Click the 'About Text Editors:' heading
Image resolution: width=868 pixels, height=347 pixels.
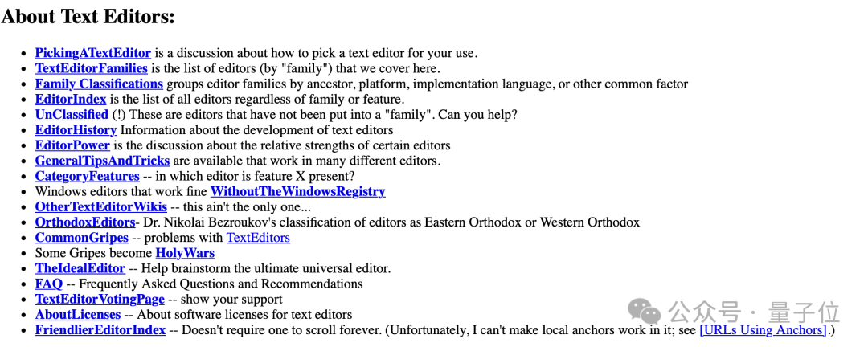coord(88,17)
